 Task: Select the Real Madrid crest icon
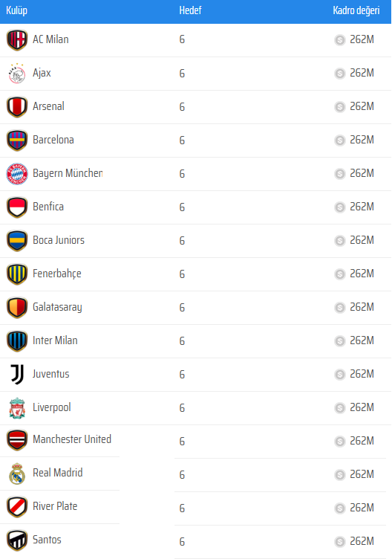tap(17, 474)
